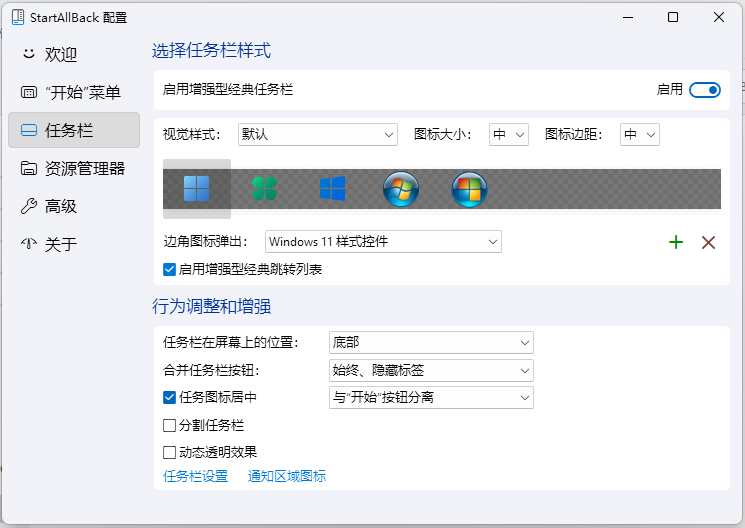Choose the bright Windows Vista-style orb icon
The height and width of the screenshot is (528, 745).
(x=469, y=189)
